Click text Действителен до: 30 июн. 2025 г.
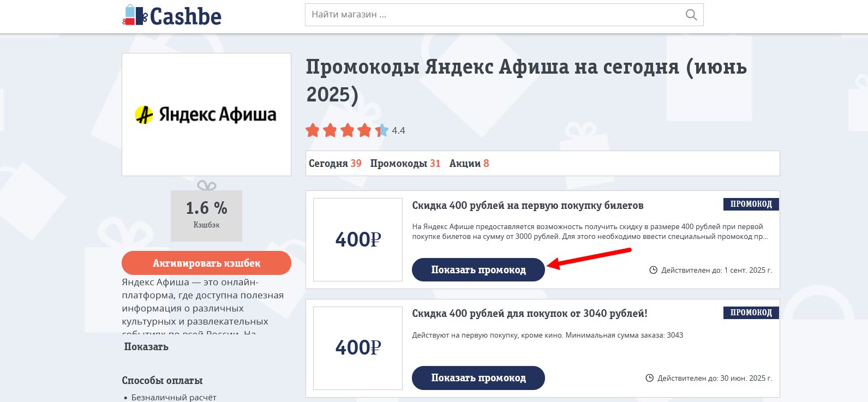 click(715, 378)
